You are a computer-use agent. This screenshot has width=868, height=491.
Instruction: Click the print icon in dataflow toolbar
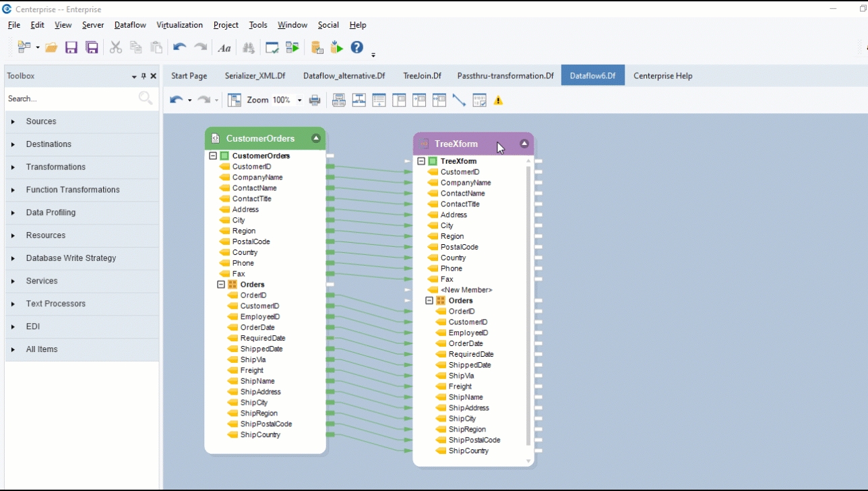315,100
